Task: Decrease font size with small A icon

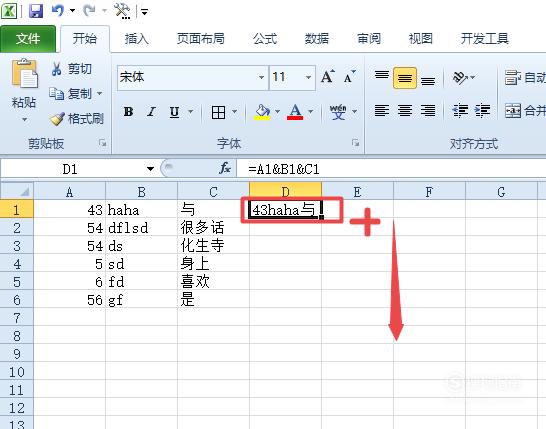Action: pos(350,77)
